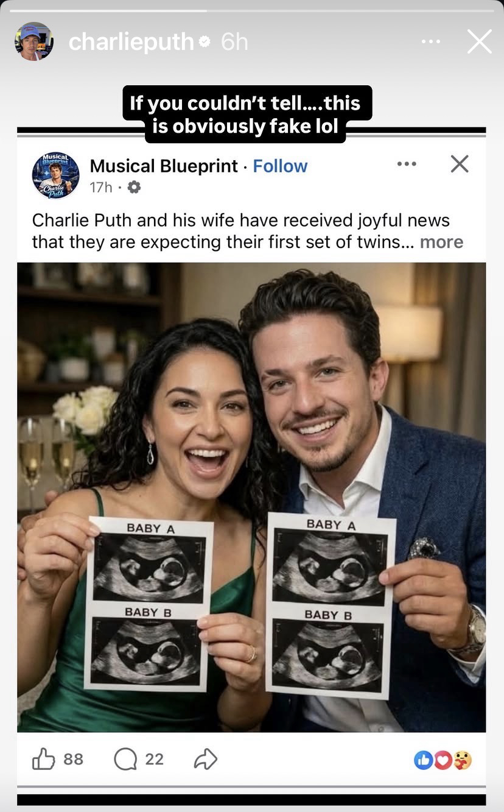Open the Musical Blueprint page avatar
This screenshot has width=504, height=812.
[x=55, y=176]
